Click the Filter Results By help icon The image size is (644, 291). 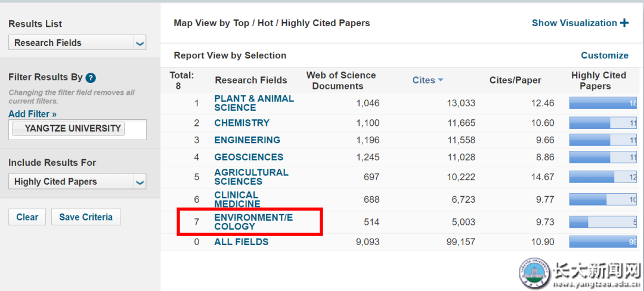(x=91, y=78)
